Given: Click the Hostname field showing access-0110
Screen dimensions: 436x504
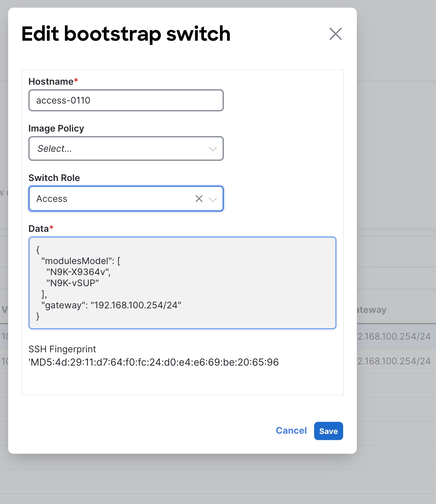Looking at the screenshot, I should point(126,100).
